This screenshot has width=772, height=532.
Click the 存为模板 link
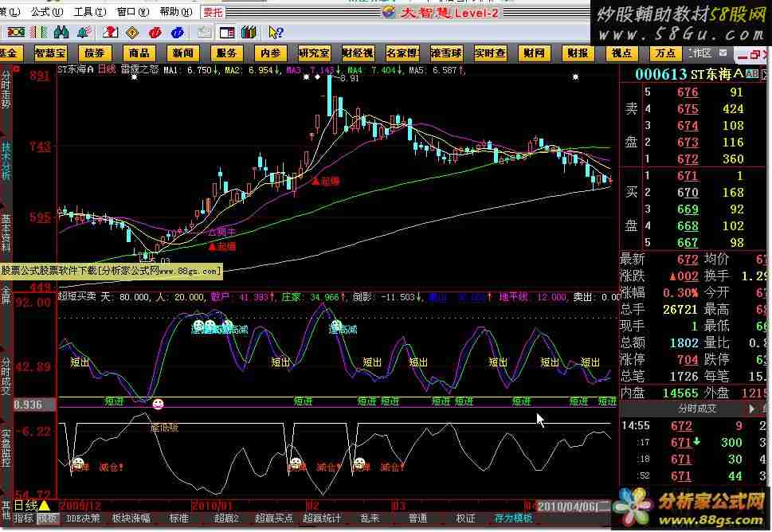[x=514, y=518]
